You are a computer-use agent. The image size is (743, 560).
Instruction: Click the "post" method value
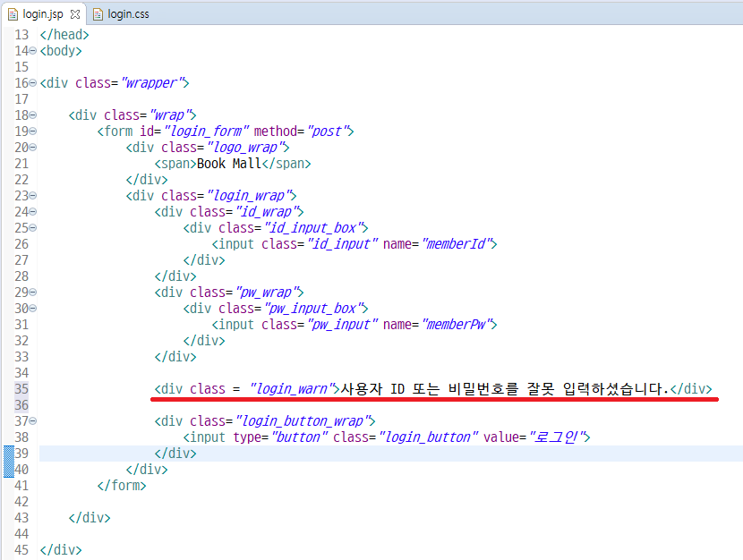(328, 132)
